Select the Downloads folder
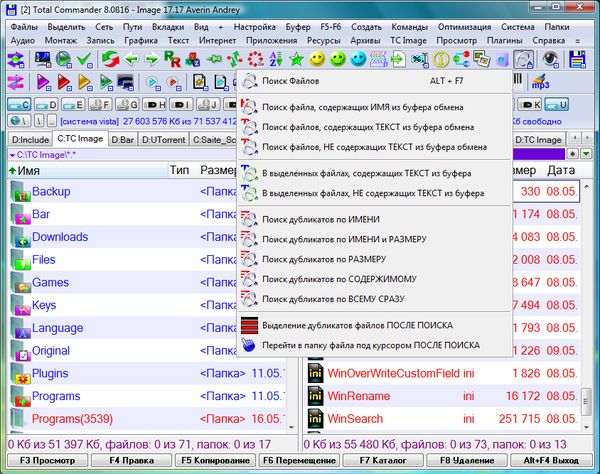Viewport: 600px width, 474px height. 60,237
